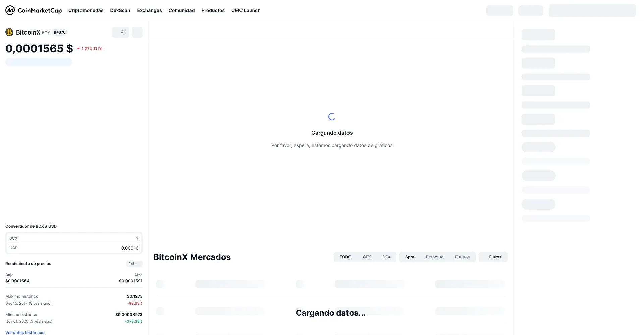Click the all-time low value $0.00003273

click(x=129, y=315)
